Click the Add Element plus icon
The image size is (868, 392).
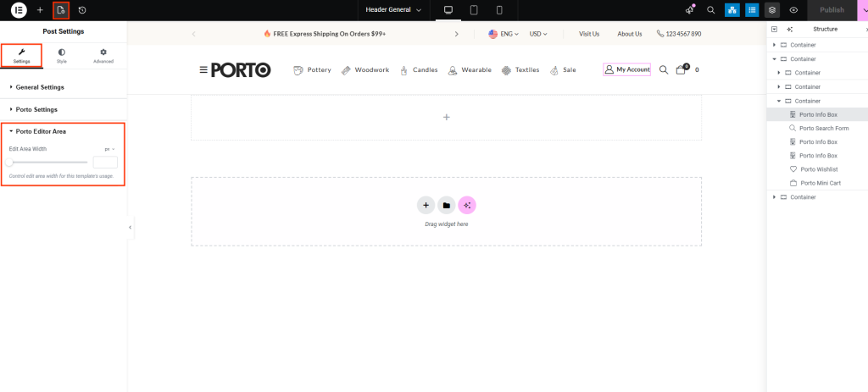tap(39, 10)
